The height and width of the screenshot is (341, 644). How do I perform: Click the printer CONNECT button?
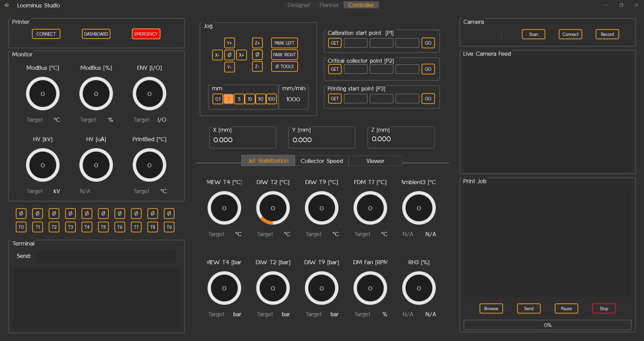[46, 34]
